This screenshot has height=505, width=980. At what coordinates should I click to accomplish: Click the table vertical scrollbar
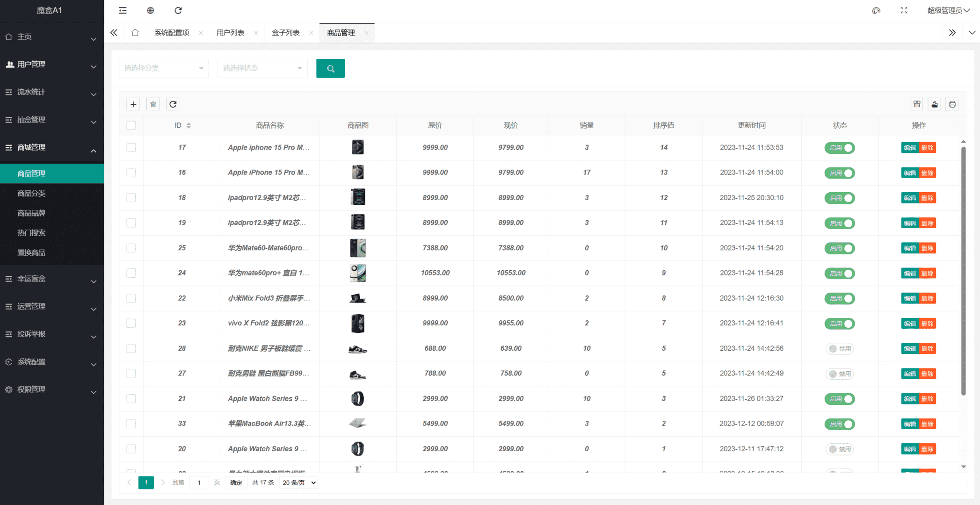(963, 271)
